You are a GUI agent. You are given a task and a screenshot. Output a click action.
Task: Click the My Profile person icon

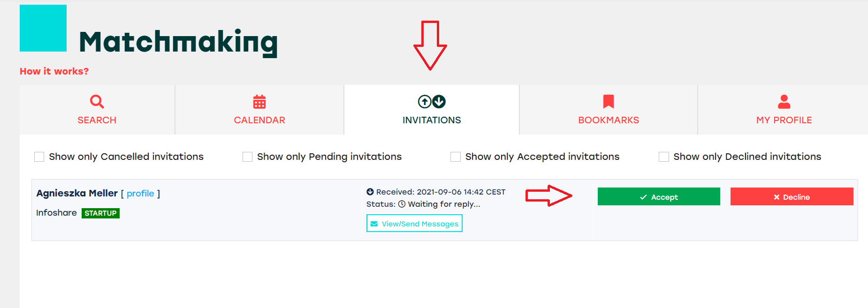tap(784, 101)
